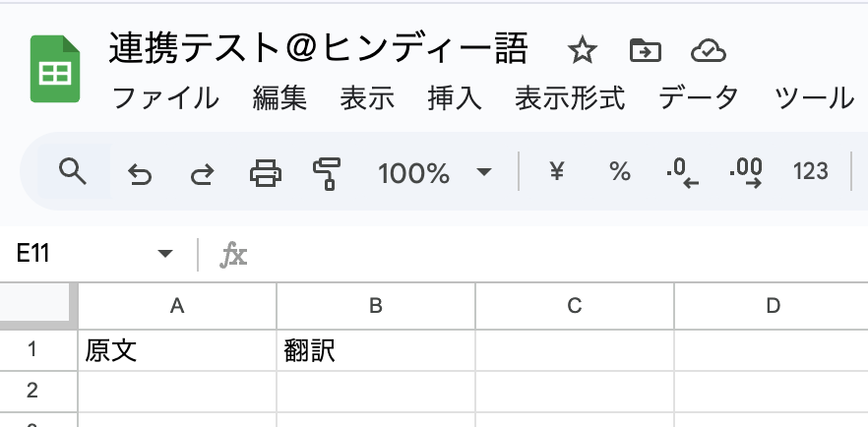The width and height of the screenshot is (868, 427).
Task: Star this spreadsheet
Action: [x=583, y=50]
